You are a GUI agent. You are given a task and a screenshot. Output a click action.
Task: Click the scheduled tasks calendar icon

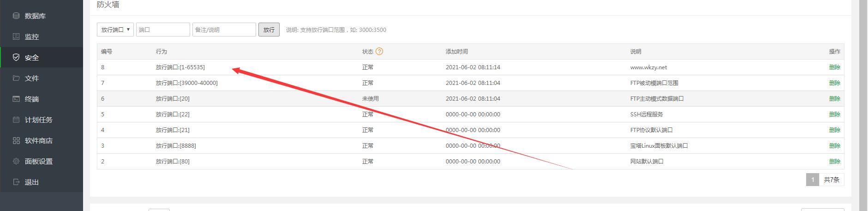pyautogui.click(x=16, y=120)
